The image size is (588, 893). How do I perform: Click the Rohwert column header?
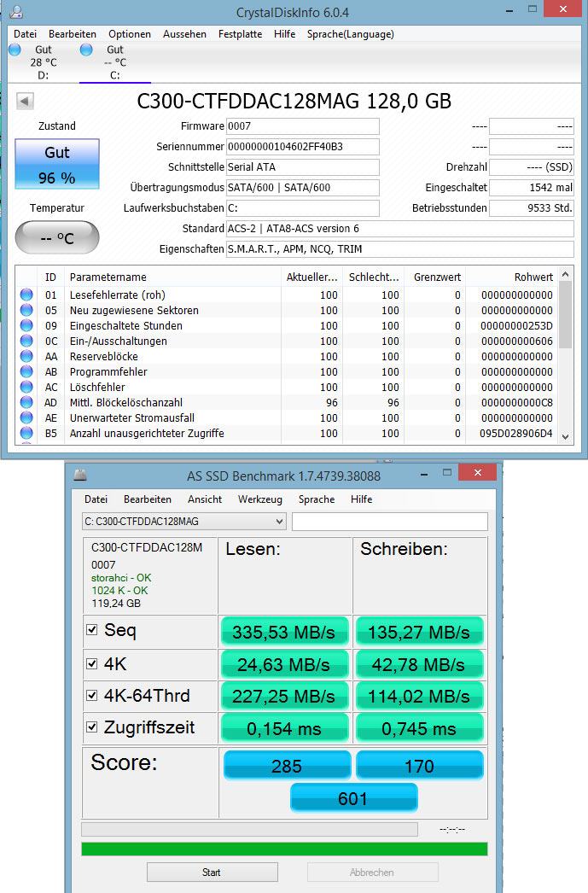click(x=512, y=277)
